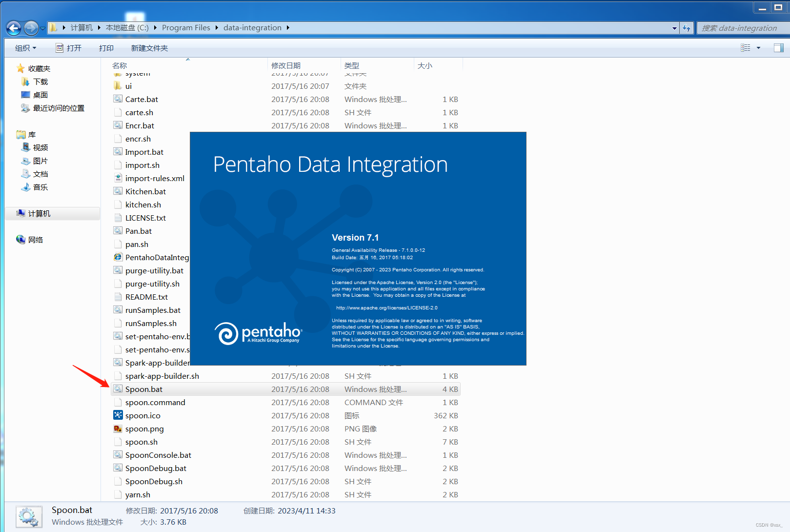Click the data-integration breadcrumb
Viewport: 790px width, 532px height.
252,28
